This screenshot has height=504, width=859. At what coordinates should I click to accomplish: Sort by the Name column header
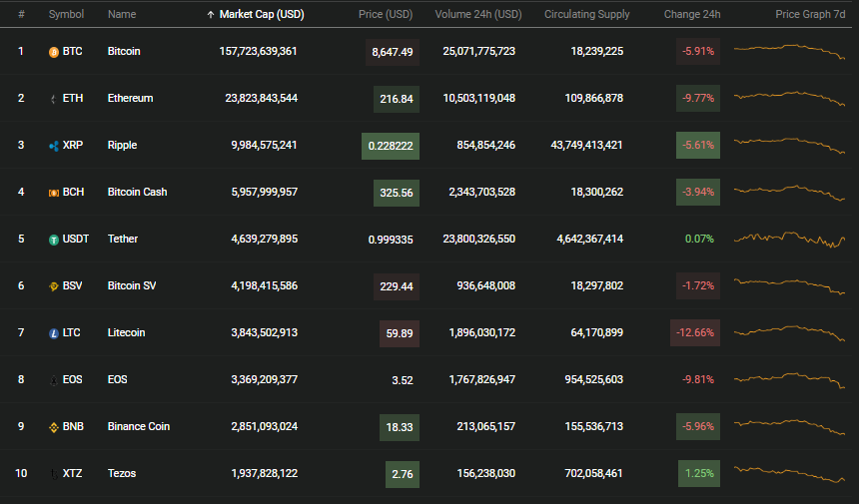pos(122,14)
